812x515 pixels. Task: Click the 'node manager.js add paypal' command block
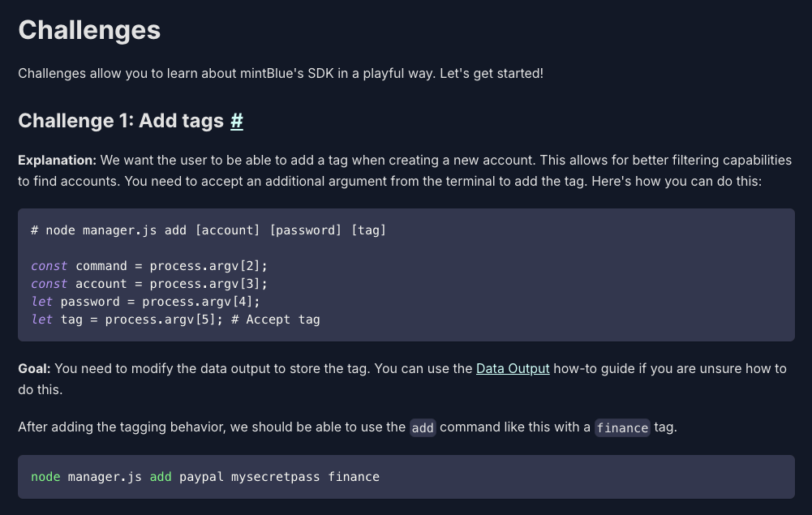click(406, 477)
